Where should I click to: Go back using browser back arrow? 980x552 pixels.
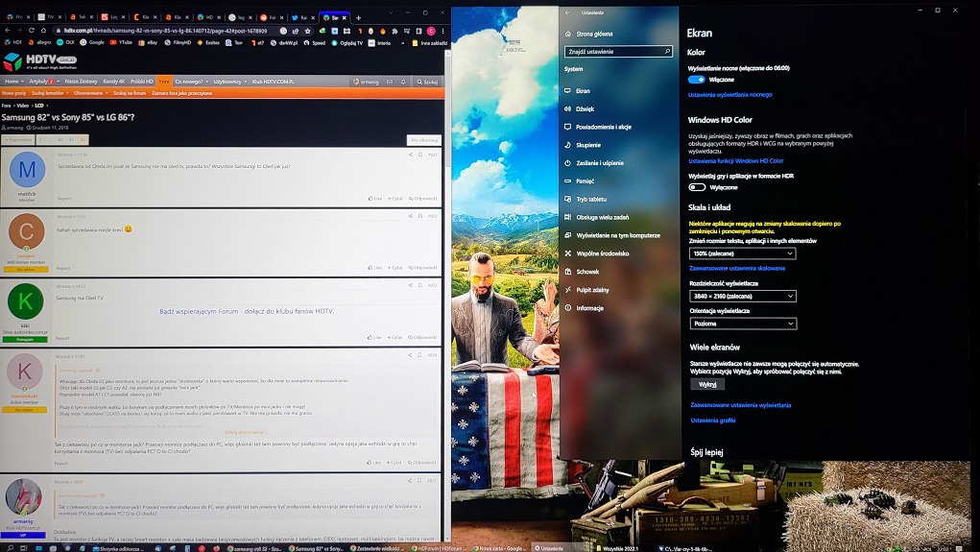[8, 30]
